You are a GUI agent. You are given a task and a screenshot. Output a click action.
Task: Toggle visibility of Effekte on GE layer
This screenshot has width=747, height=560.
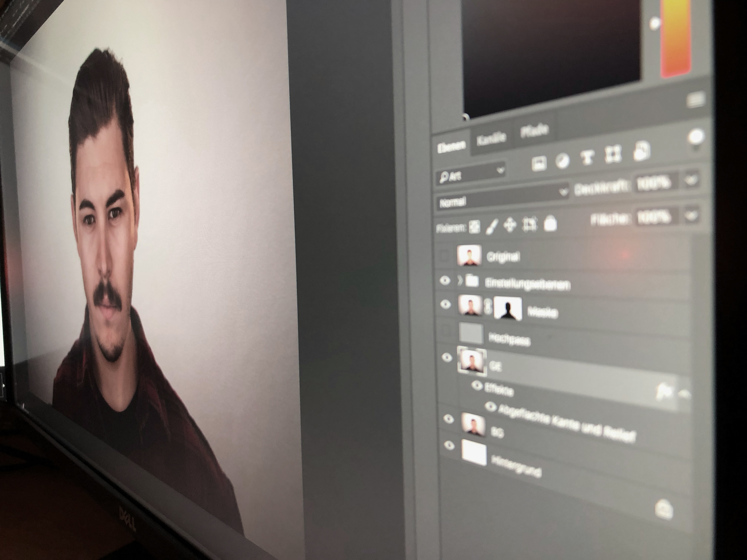pos(477,385)
